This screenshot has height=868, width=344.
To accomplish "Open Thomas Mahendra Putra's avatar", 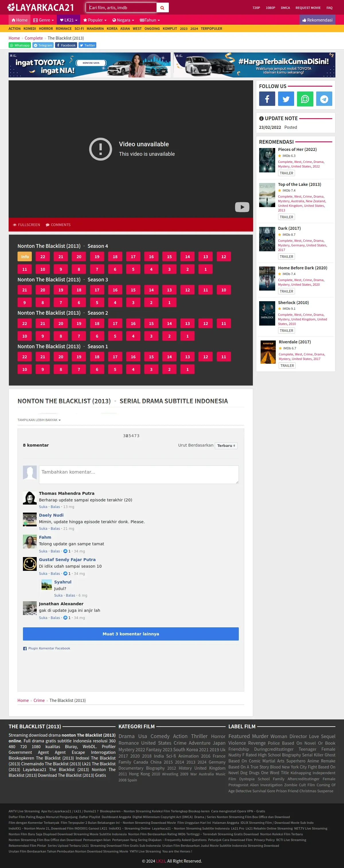I will (30, 498).
